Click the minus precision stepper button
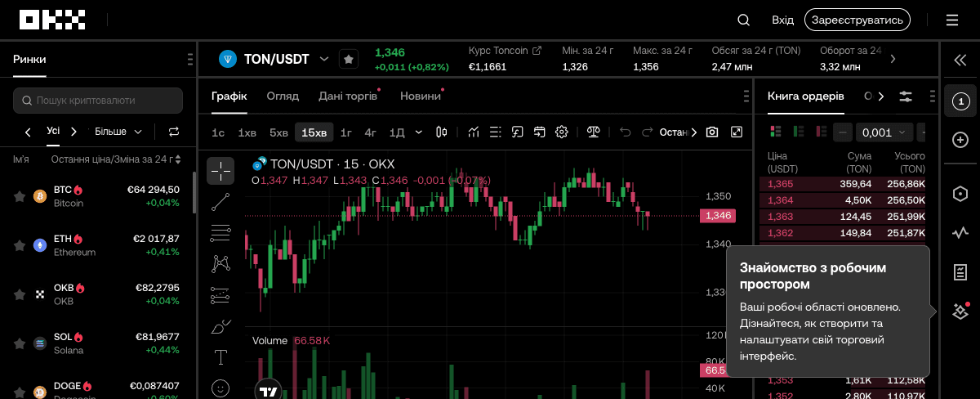The height and width of the screenshot is (399, 980). (x=844, y=132)
